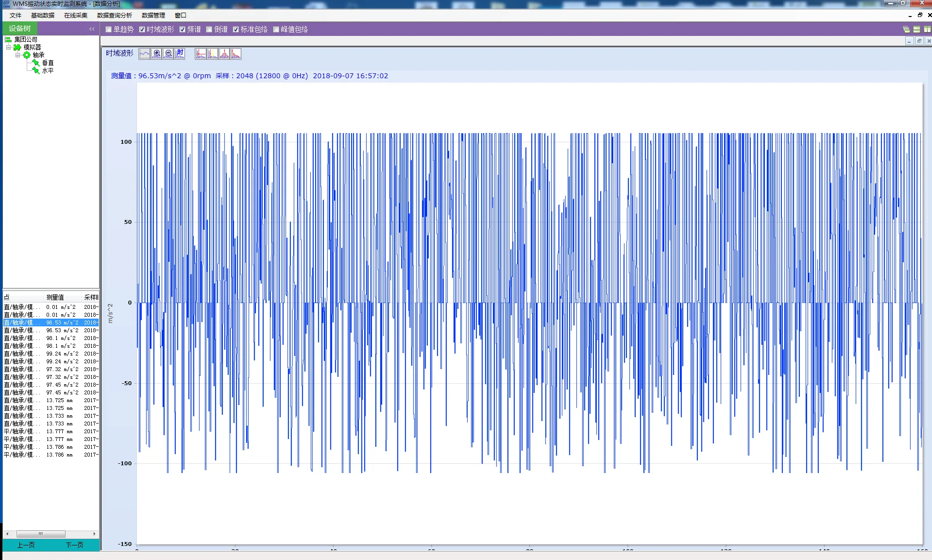Open the 窗口 menu
932x560 pixels.
point(181,16)
